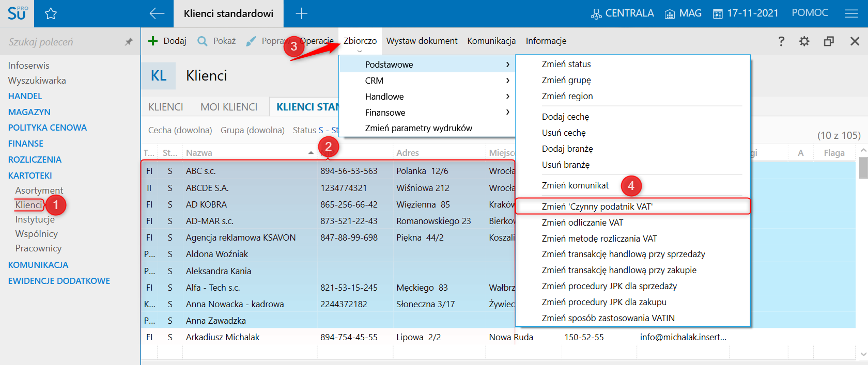868x365 pixels.
Task: Open the MAGAZYN section
Action: [29, 112]
